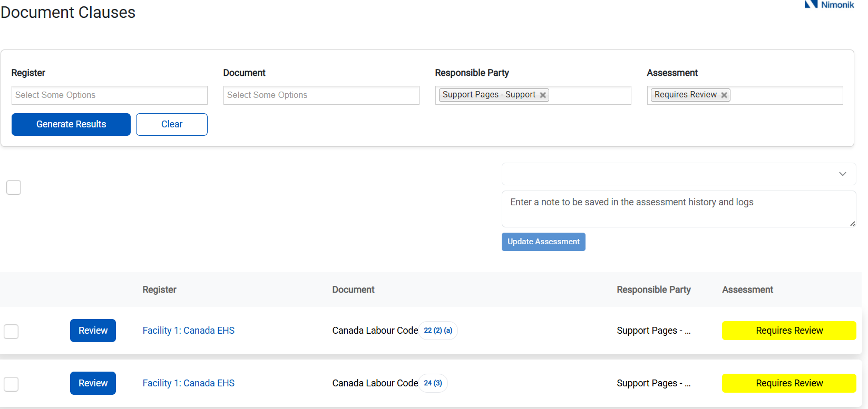Click Requires Review status for 22 (2) (a)
This screenshot has width=868, height=409.
point(789,331)
